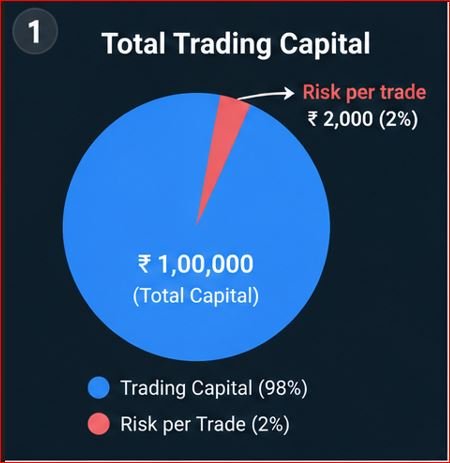Click the word 'Capital' in the title

(325, 44)
